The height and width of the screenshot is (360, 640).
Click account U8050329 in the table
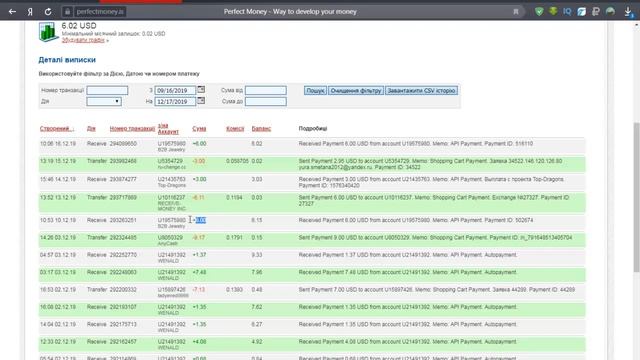coord(170,238)
